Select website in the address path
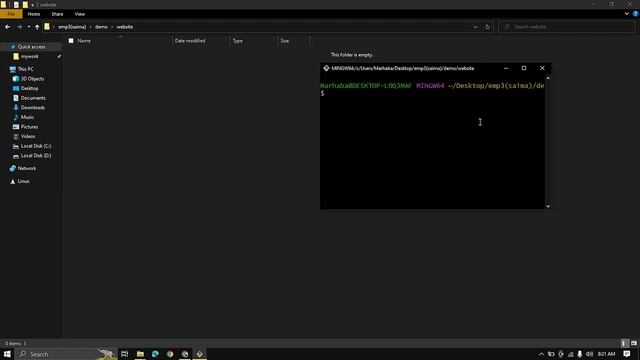The width and height of the screenshot is (640, 360). pyautogui.click(x=124, y=27)
